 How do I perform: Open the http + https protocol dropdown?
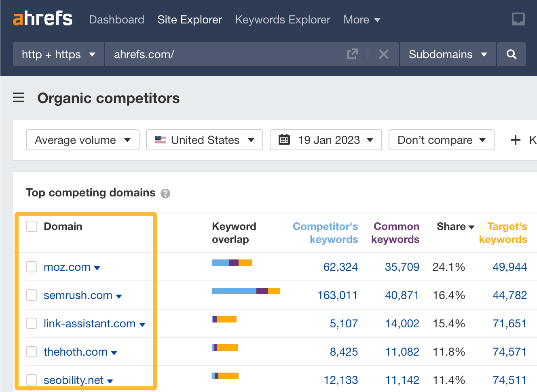point(58,54)
